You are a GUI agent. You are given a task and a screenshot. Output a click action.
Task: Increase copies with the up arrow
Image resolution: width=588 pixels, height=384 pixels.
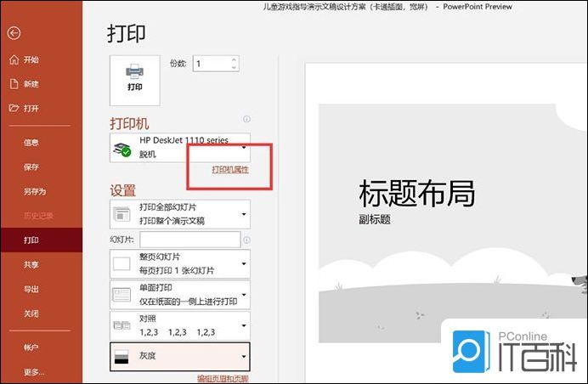234,59
